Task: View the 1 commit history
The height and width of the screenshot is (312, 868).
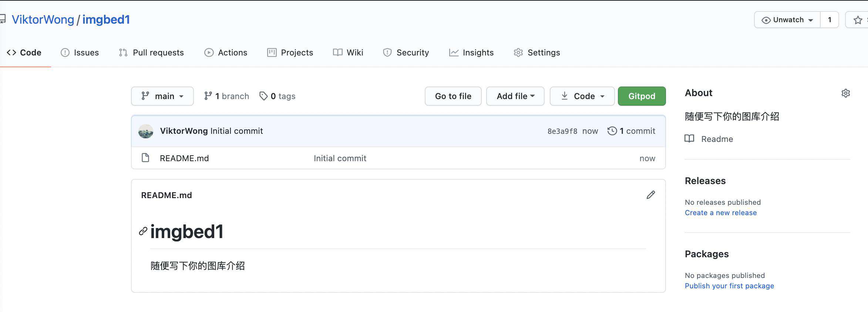Action: click(632, 131)
